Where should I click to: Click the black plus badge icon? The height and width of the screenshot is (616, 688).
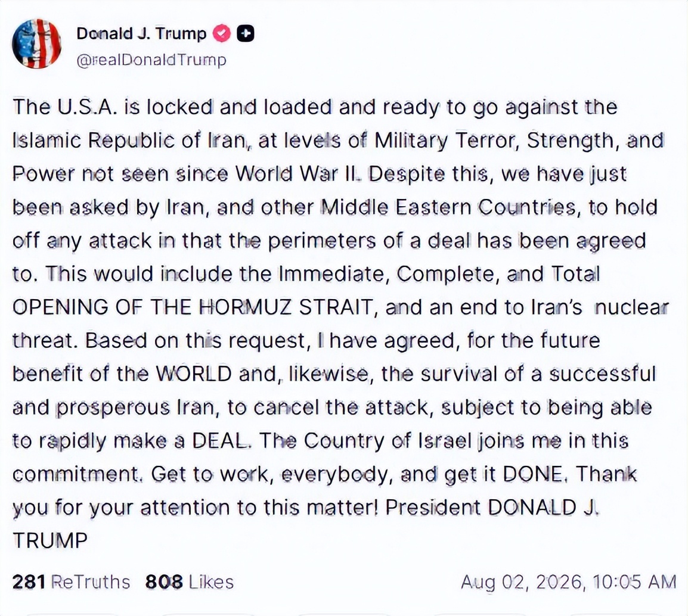[245, 33]
